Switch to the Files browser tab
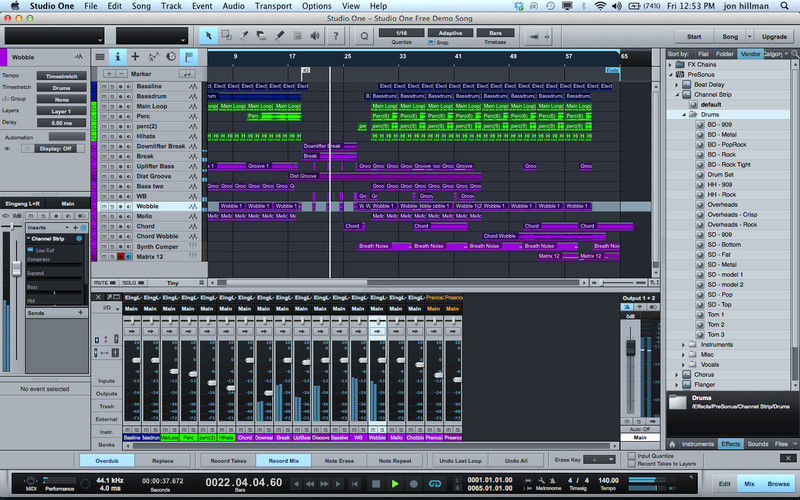The height and width of the screenshot is (500, 800). click(781, 444)
